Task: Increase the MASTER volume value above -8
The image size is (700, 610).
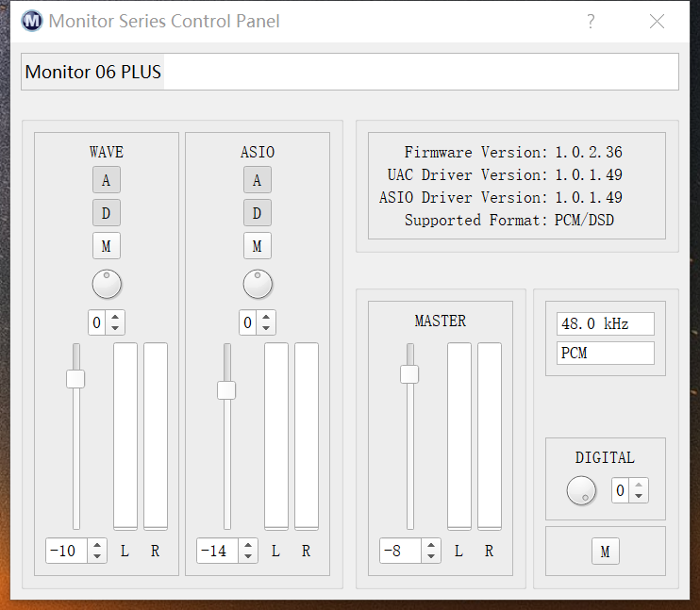Action: 431,545
